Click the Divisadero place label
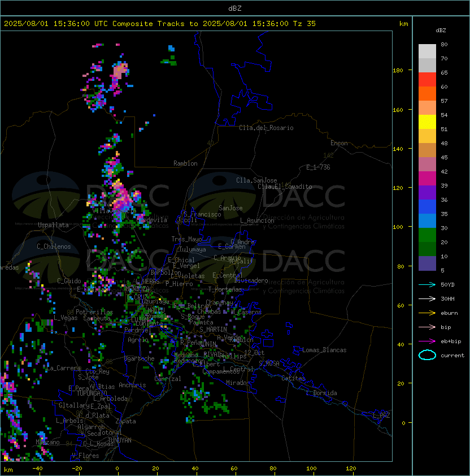 pos(251,280)
